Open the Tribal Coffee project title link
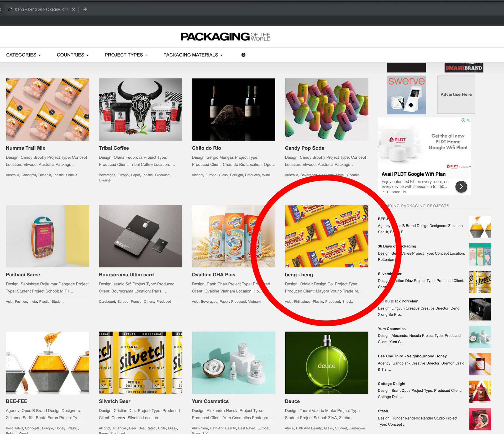Screen dimensions: 504x434 pyautogui.click(x=114, y=148)
